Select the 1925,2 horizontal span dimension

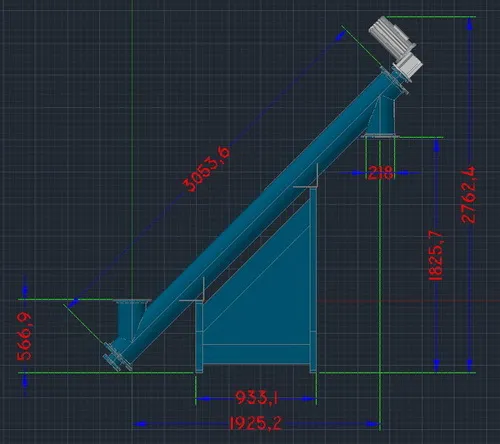256,423
